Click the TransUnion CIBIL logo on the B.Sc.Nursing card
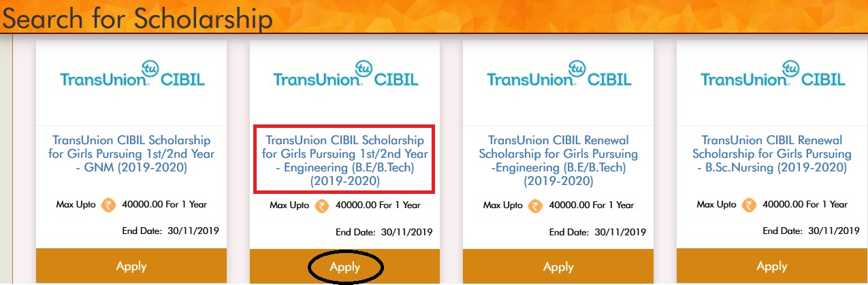868x285 pixels. point(773,76)
